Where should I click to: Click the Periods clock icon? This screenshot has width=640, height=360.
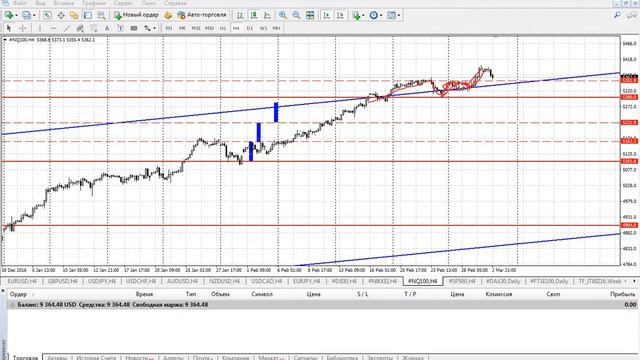pos(373,16)
